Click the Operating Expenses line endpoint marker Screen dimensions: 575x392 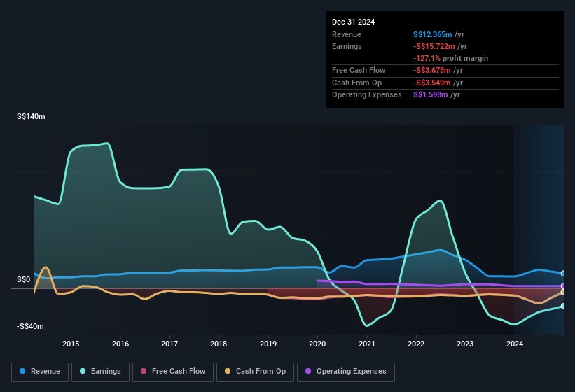click(563, 286)
